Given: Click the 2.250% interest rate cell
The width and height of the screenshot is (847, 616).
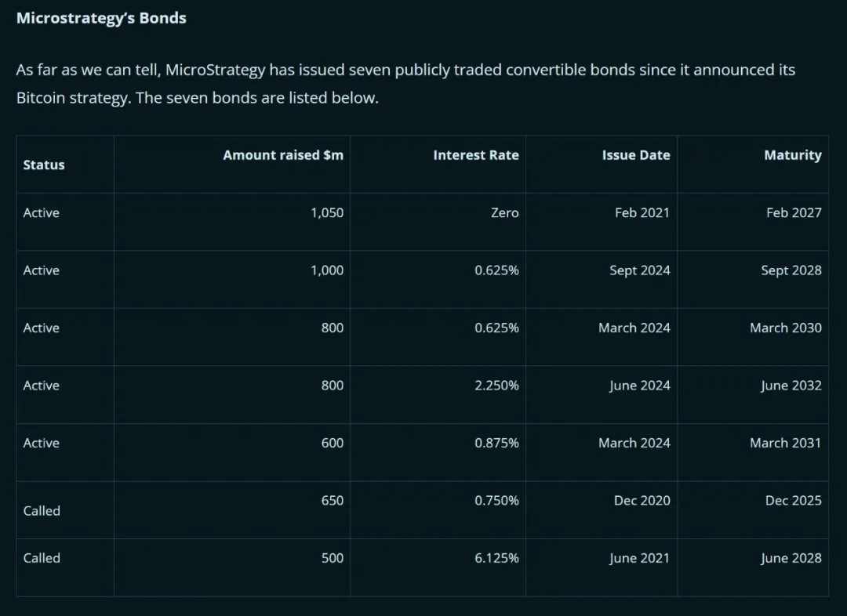Looking at the screenshot, I should click(x=496, y=386).
